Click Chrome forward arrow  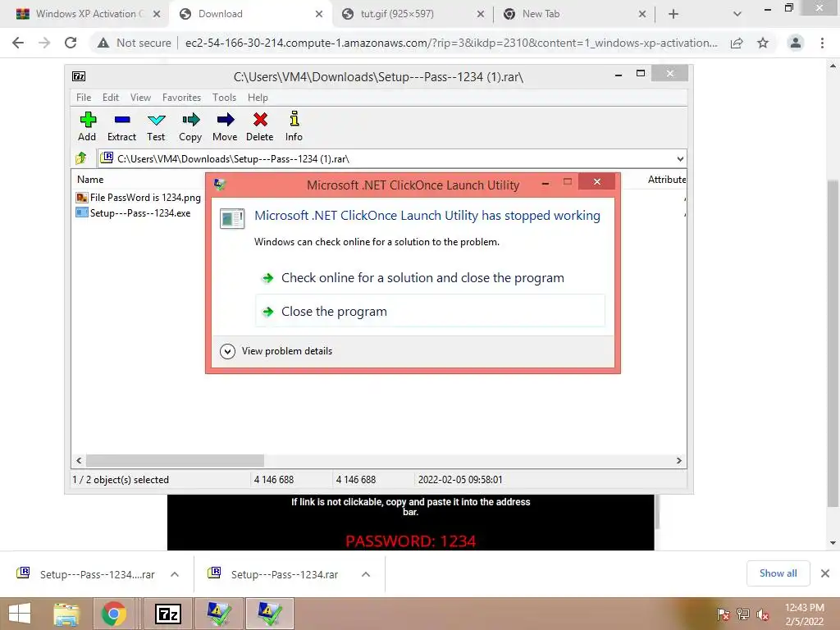click(44, 43)
